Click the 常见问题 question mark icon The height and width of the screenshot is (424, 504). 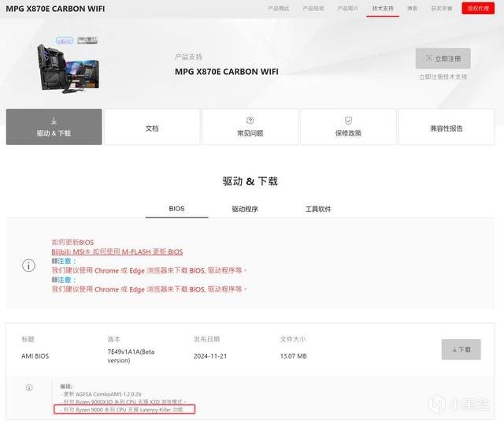[x=250, y=121]
